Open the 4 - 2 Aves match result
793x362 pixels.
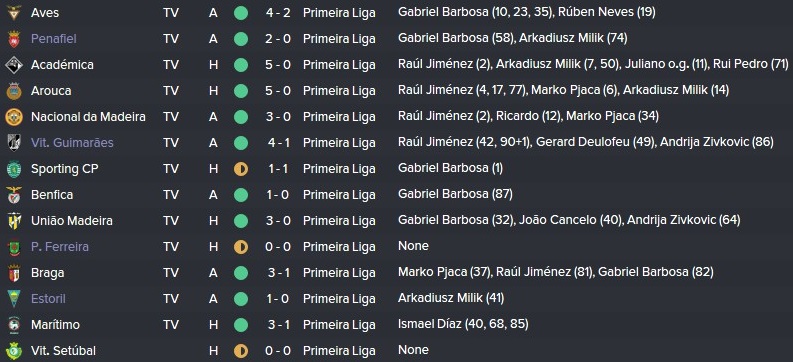(278, 13)
